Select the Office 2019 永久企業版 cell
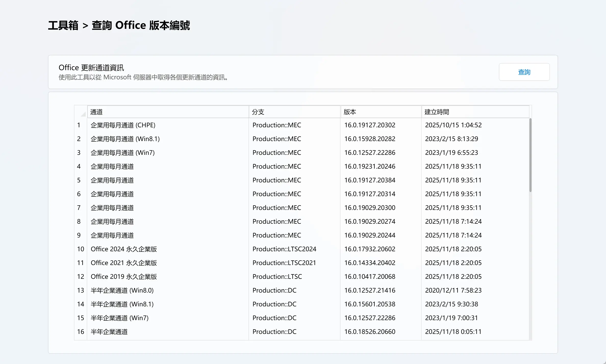606x364 pixels. point(124,277)
